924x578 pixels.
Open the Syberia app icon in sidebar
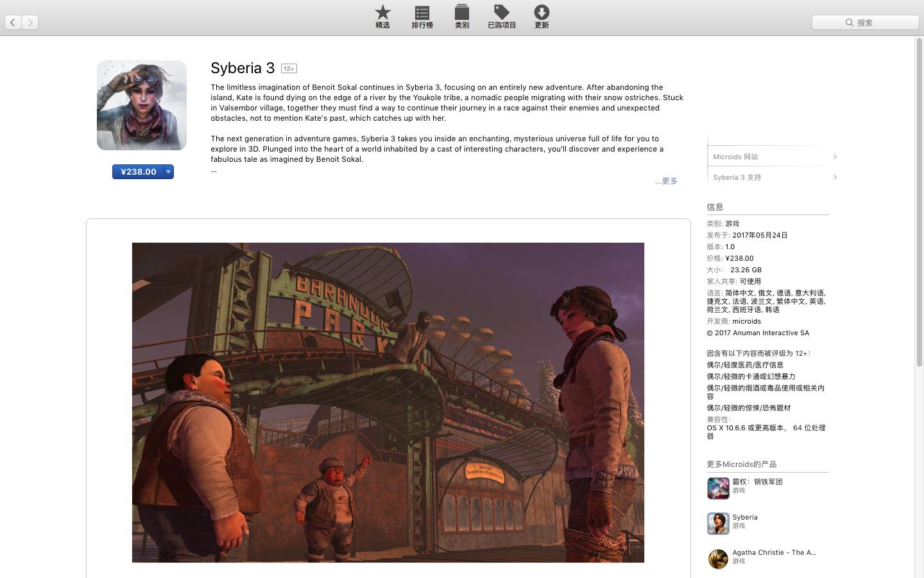[x=718, y=523]
